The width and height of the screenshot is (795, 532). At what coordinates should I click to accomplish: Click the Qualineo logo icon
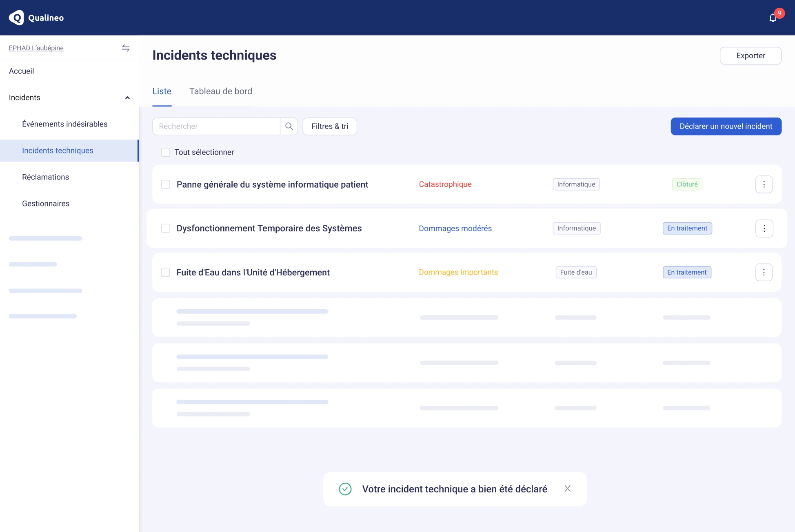tap(16, 18)
